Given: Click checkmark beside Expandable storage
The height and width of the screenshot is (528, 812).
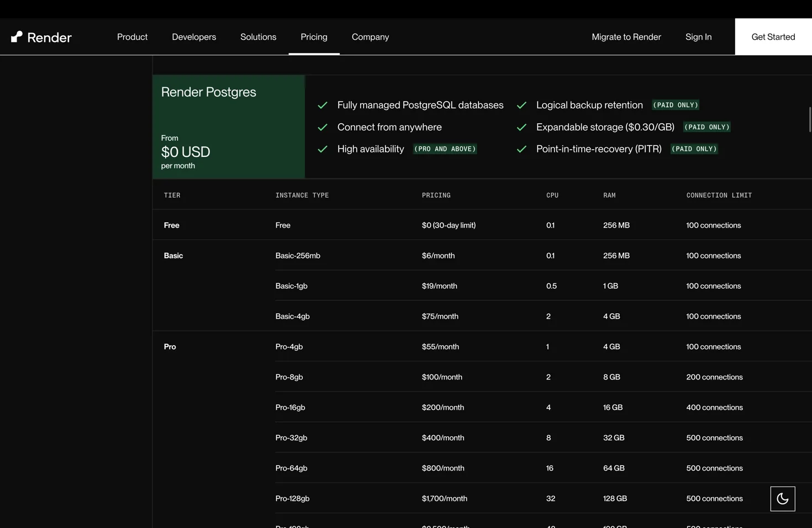Looking at the screenshot, I should tap(521, 127).
